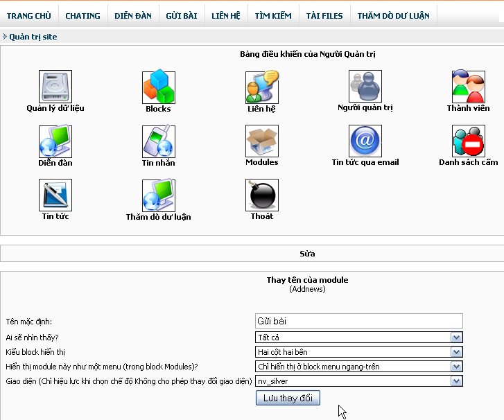Click the Tin tức qua email label
Viewport: 504px width, 420px height.
[365, 162]
